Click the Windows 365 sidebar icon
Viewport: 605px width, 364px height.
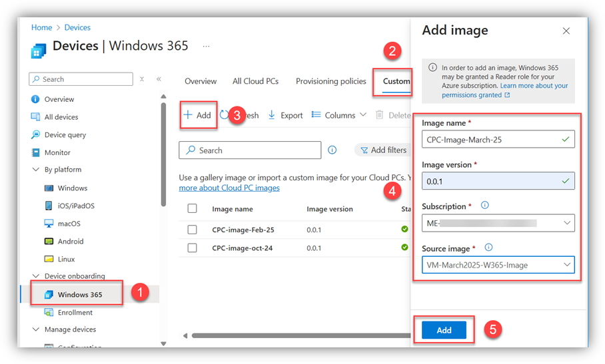(x=49, y=295)
